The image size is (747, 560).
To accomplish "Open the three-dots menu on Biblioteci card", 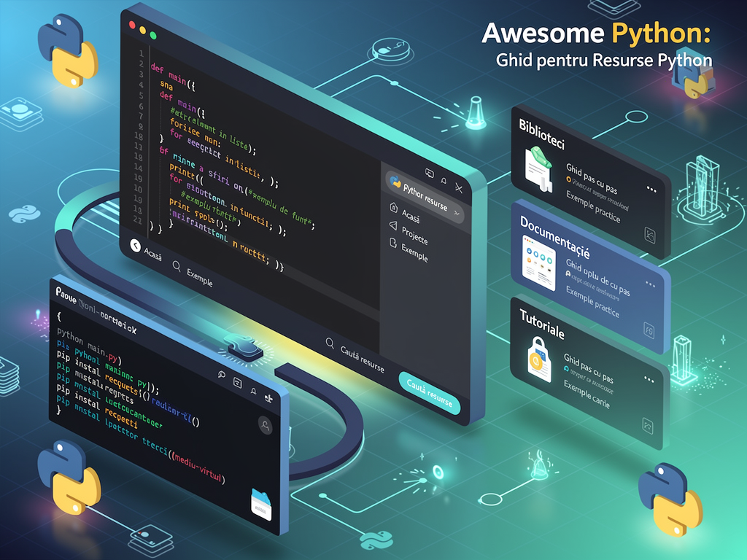I will pos(651,190).
